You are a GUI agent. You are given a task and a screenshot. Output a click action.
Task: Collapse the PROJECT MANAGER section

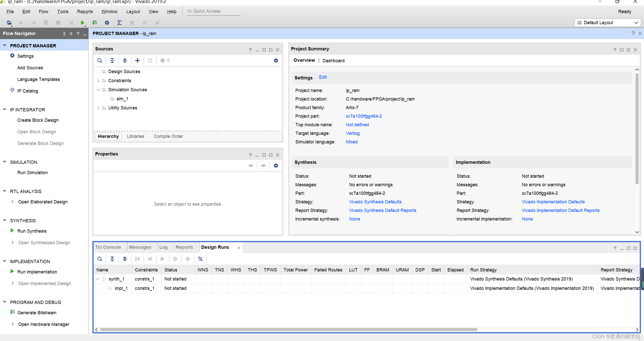pyautogui.click(x=5, y=46)
